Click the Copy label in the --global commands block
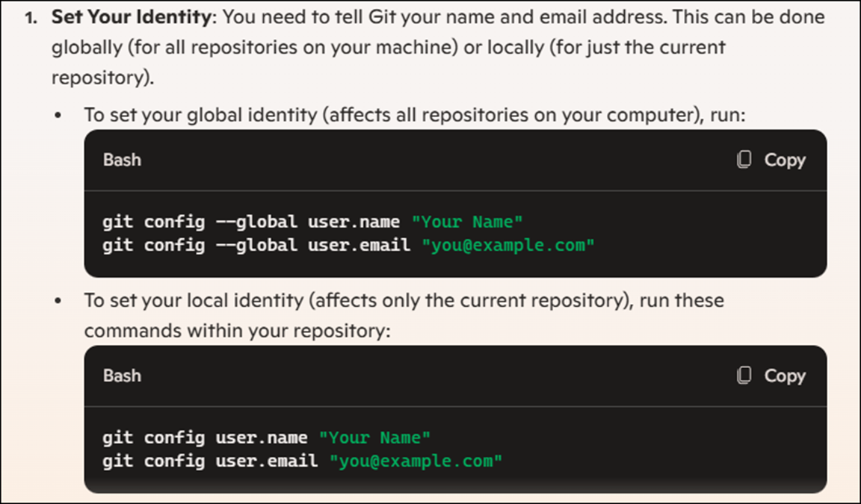 (785, 160)
